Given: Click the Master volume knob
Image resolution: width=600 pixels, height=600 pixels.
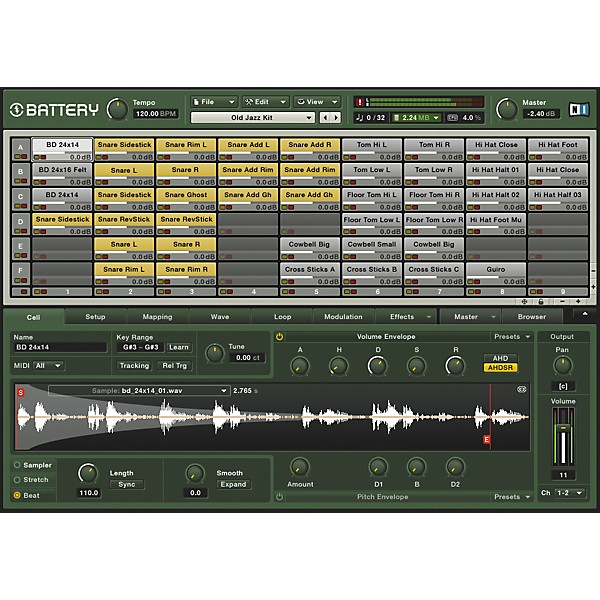Looking at the screenshot, I should point(507,109).
